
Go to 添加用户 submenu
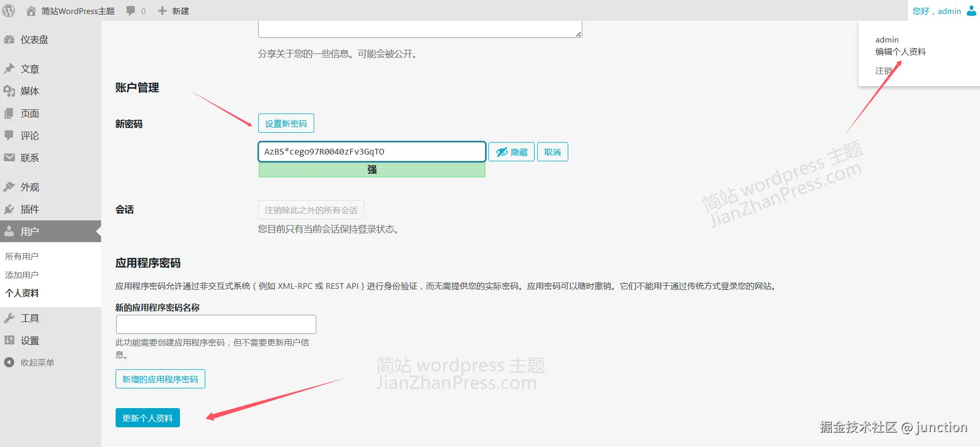point(22,275)
